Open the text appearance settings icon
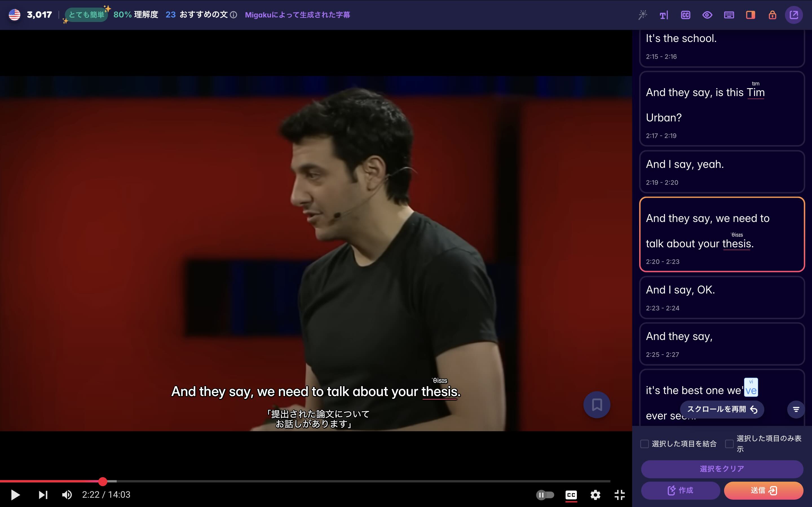This screenshot has width=812, height=507. coord(664,15)
